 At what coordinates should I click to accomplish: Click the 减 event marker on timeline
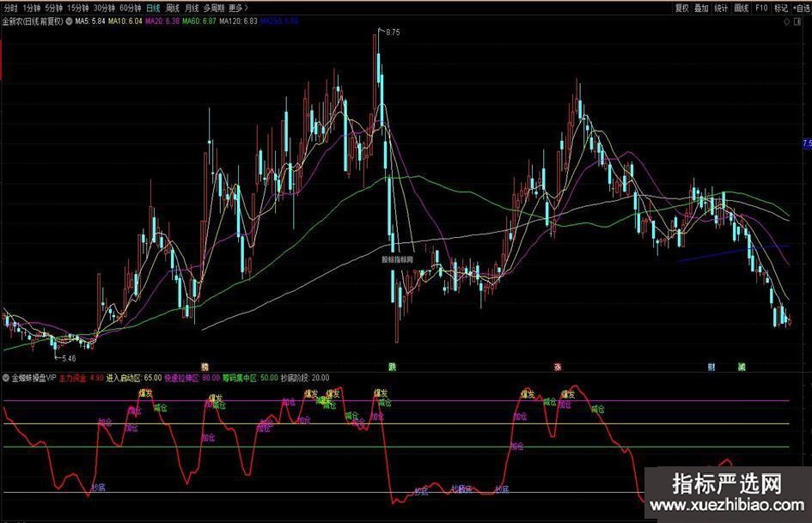(742, 367)
